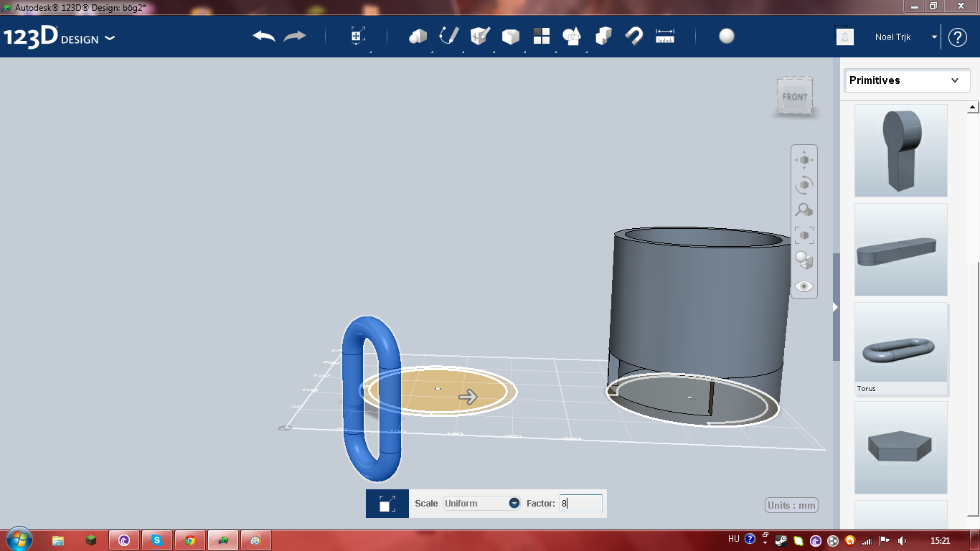The image size is (980, 551).
Task: Open Windows Explorer from the taskbar
Action: tap(58, 540)
